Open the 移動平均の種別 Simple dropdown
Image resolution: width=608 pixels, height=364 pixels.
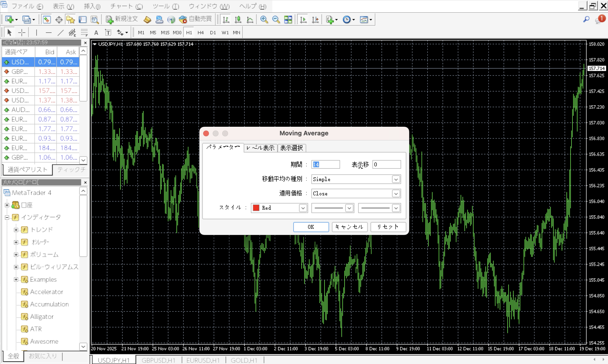tap(396, 179)
